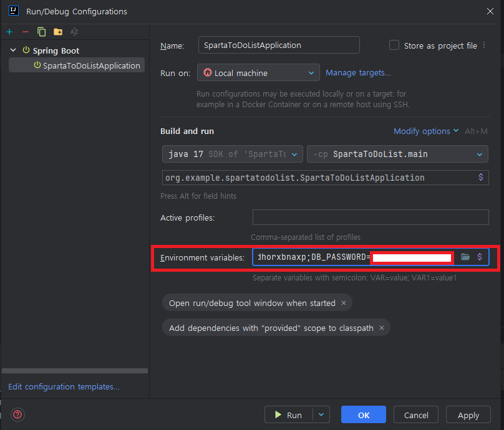
Task: Open the Store as project file options dots
Action: pos(484,45)
